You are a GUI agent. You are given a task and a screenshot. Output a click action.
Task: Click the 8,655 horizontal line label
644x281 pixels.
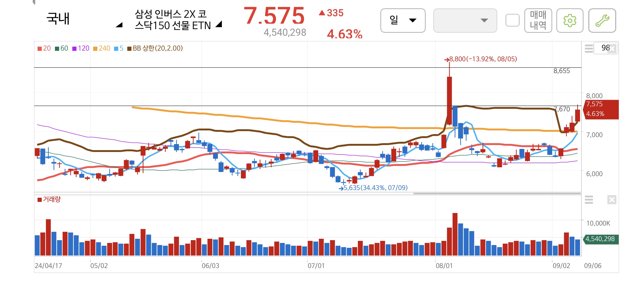pos(561,71)
